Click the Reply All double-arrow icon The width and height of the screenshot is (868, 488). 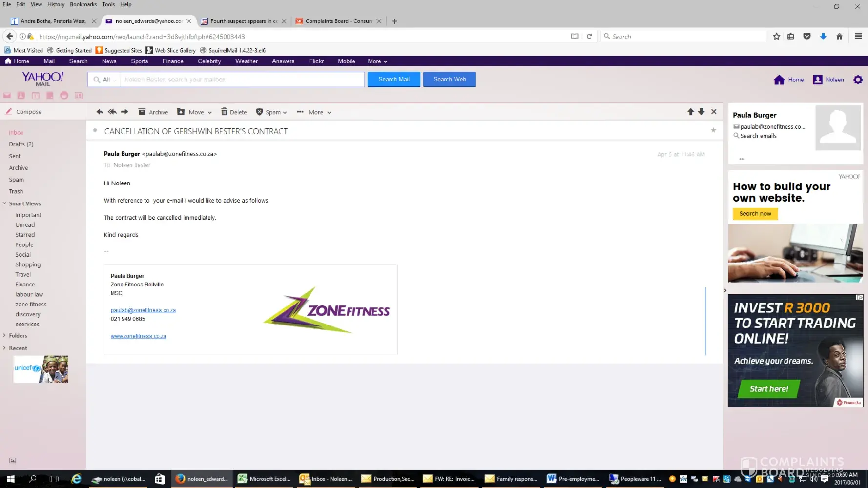(x=112, y=112)
